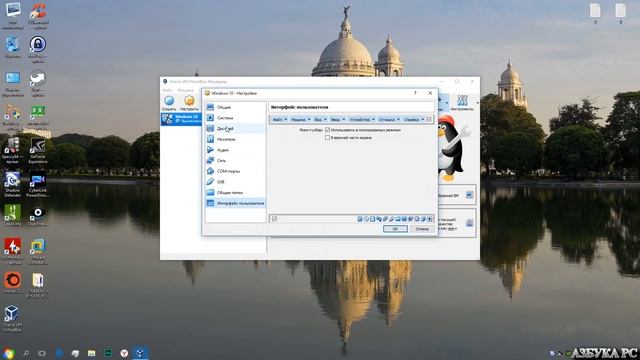
Task: Open Oracle VM VirtualBox desktop shortcut
Action: coord(12,319)
